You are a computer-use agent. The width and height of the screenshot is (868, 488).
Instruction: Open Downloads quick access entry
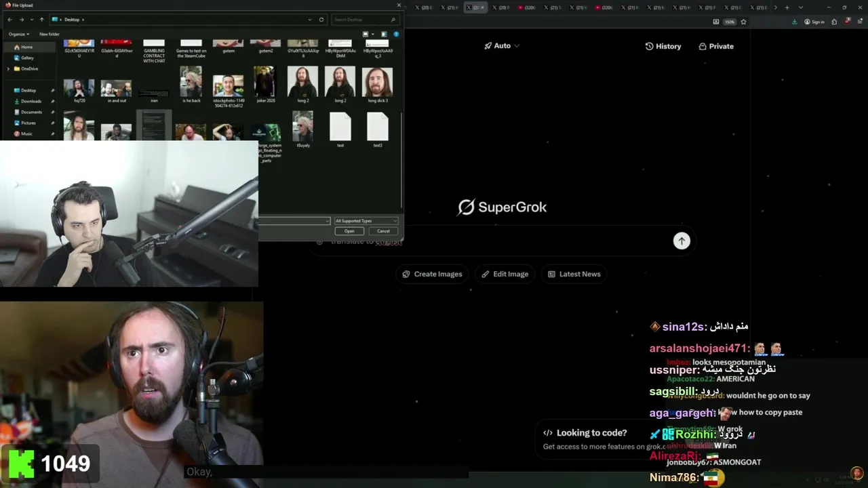click(x=31, y=101)
